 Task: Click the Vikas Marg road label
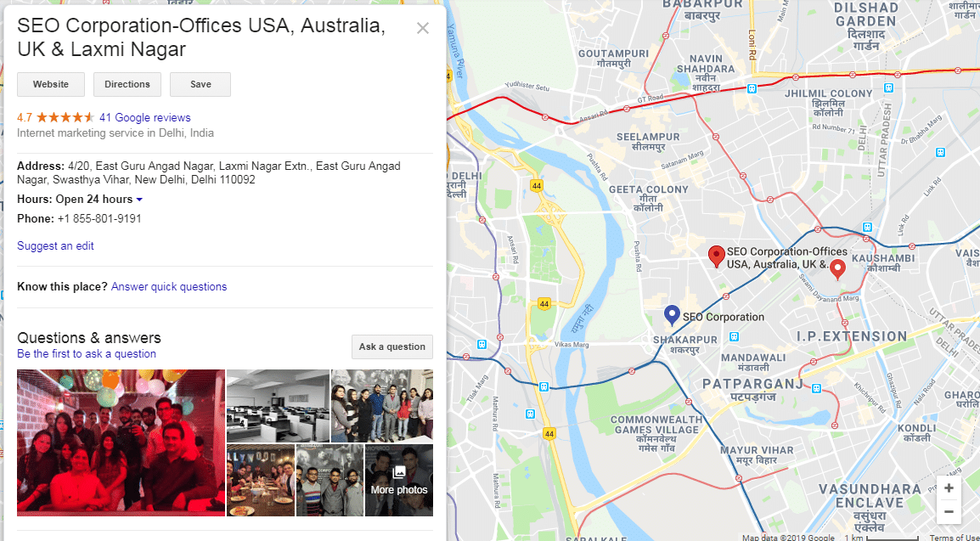(572, 344)
